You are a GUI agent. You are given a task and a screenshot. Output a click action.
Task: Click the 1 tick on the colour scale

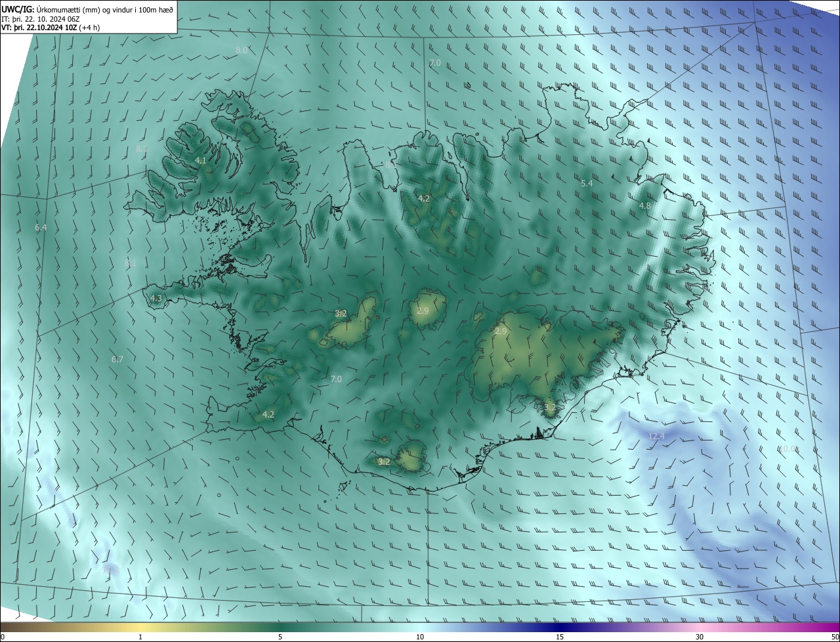[140, 637]
